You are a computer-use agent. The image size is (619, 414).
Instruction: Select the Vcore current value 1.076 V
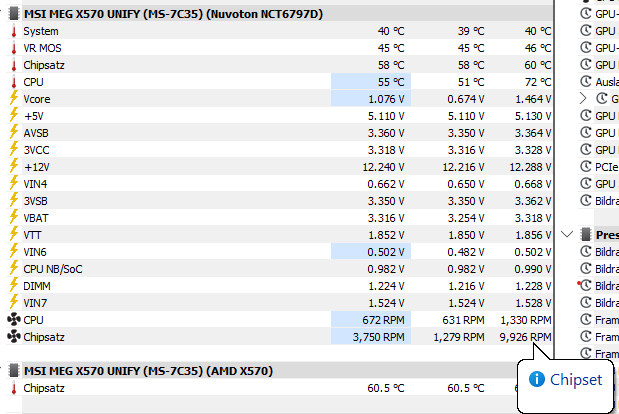click(x=386, y=99)
